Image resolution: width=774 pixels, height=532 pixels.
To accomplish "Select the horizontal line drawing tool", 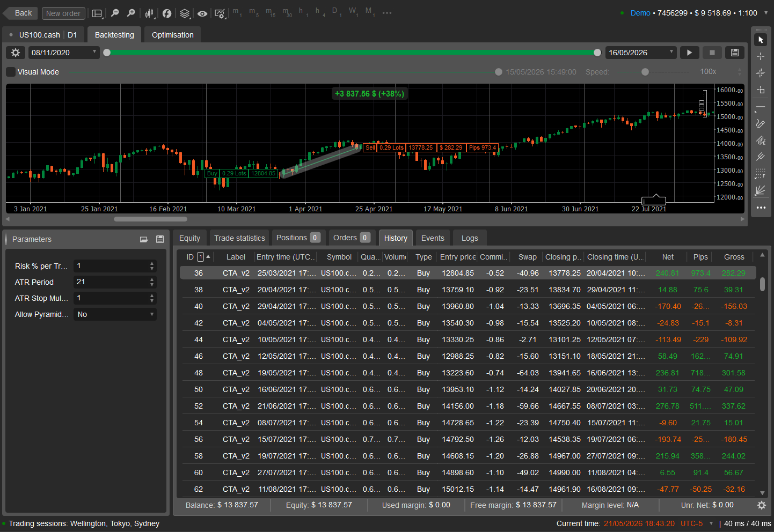I will [761, 108].
